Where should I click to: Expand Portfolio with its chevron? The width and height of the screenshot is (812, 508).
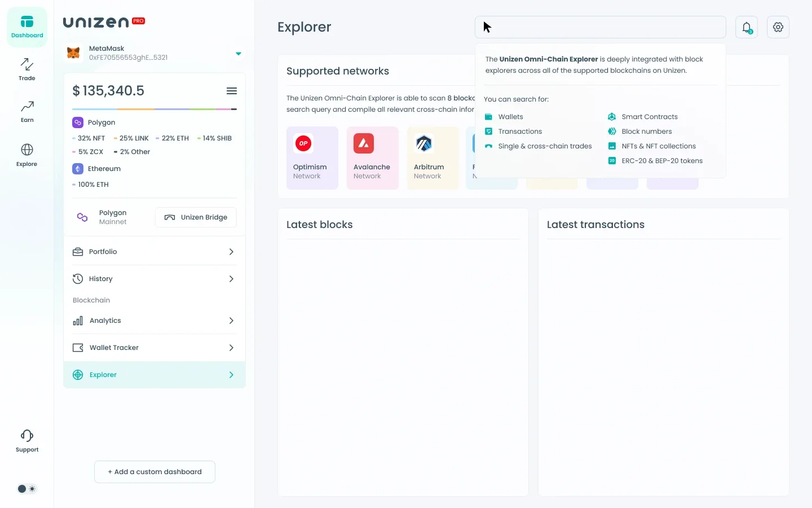[231, 252]
